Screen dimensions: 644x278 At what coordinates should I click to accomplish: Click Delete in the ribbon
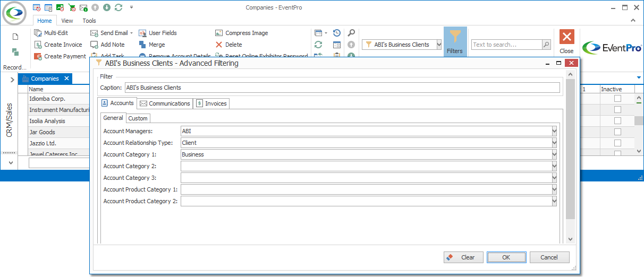pos(228,45)
